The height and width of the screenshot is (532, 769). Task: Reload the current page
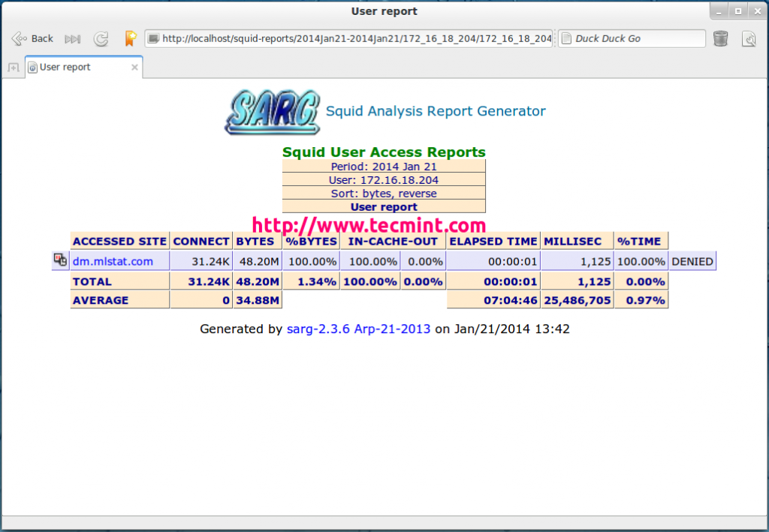101,38
